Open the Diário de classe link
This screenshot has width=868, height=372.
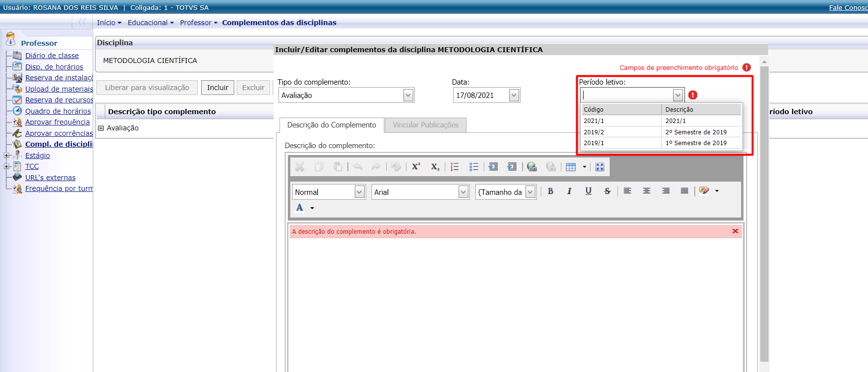pos(52,56)
